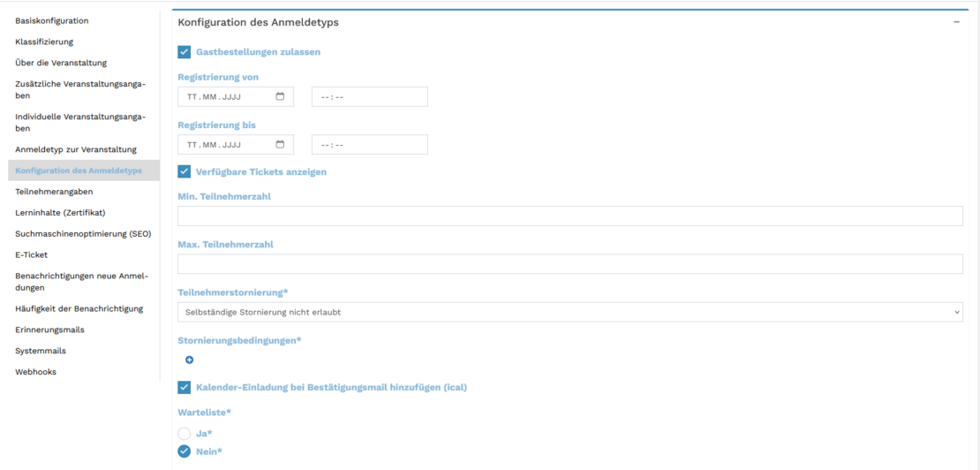
Task: Open Über die Veranstaltung section
Action: point(61,63)
